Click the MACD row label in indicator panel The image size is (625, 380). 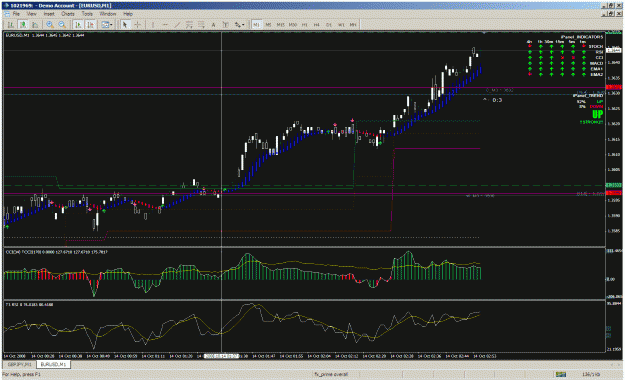click(596, 63)
